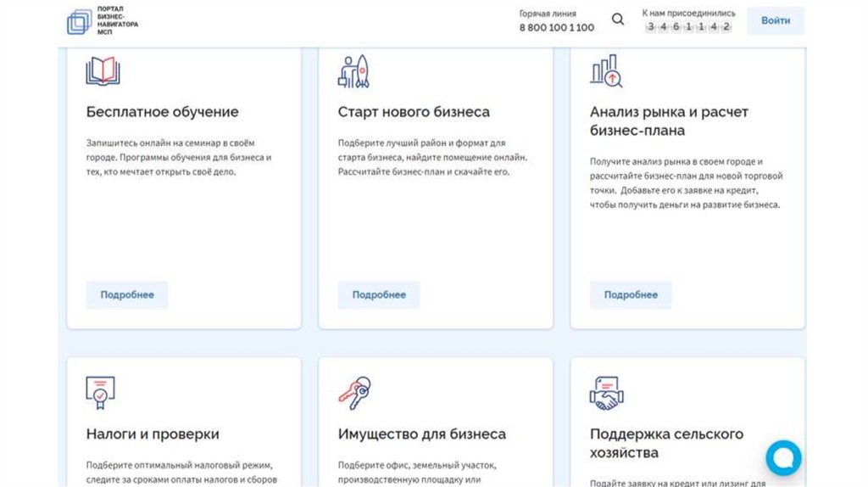Viewport: 868px width, 487px height.
Task: Click the Войти login button
Action: click(x=775, y=20)
